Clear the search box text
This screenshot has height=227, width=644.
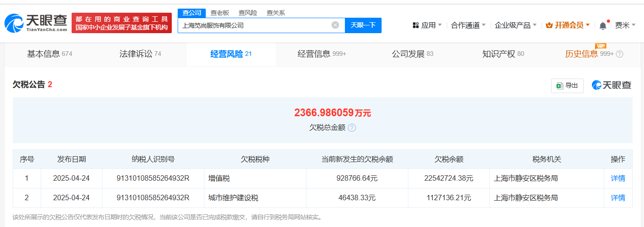click(335, 25)
